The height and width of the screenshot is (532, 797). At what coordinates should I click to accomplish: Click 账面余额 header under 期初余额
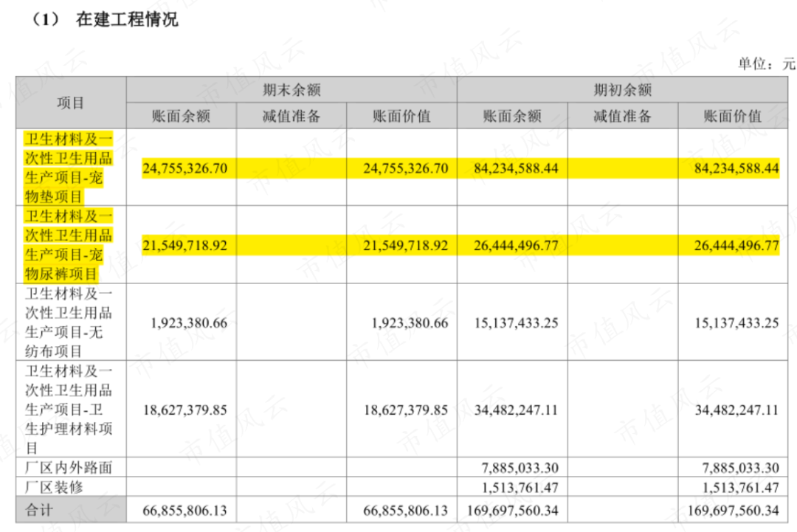(512, 116)
